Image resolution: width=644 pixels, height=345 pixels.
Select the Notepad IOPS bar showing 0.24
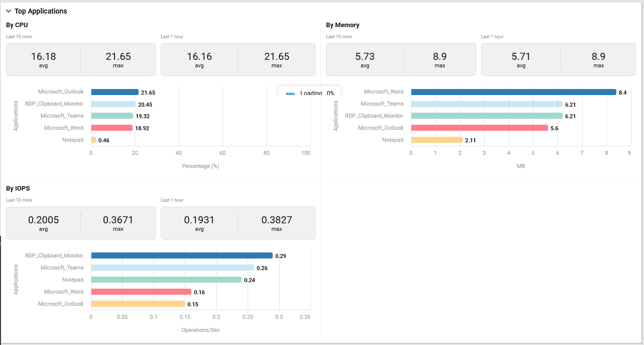click(x=166, y=280)
